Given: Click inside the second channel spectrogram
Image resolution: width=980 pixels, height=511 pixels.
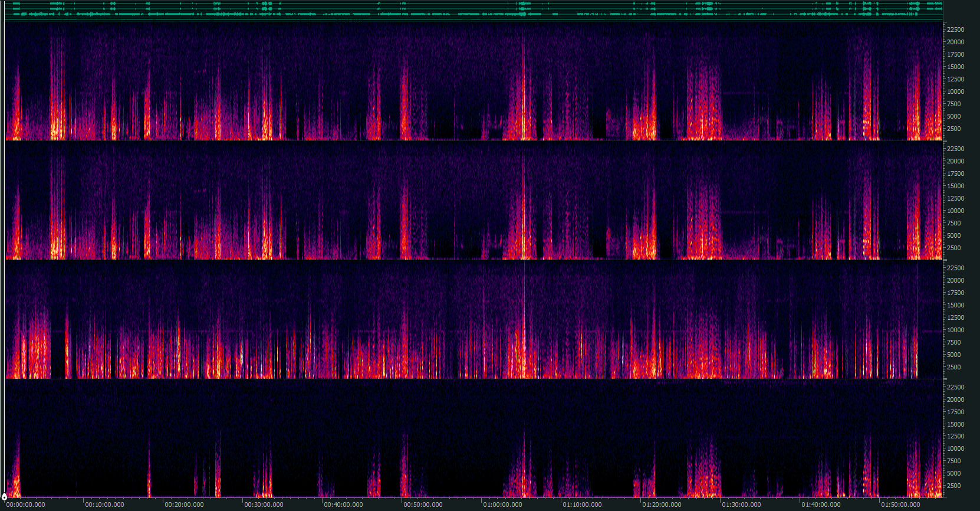Looking at the screenshot, I should 474,201.
